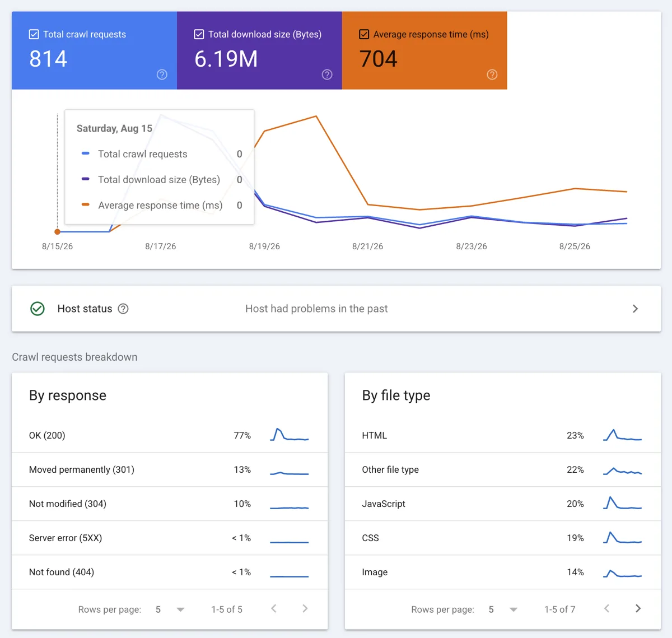Open the HTML file type row
Viewport: 672px width, 638px height.
click(x=503, y=435)
